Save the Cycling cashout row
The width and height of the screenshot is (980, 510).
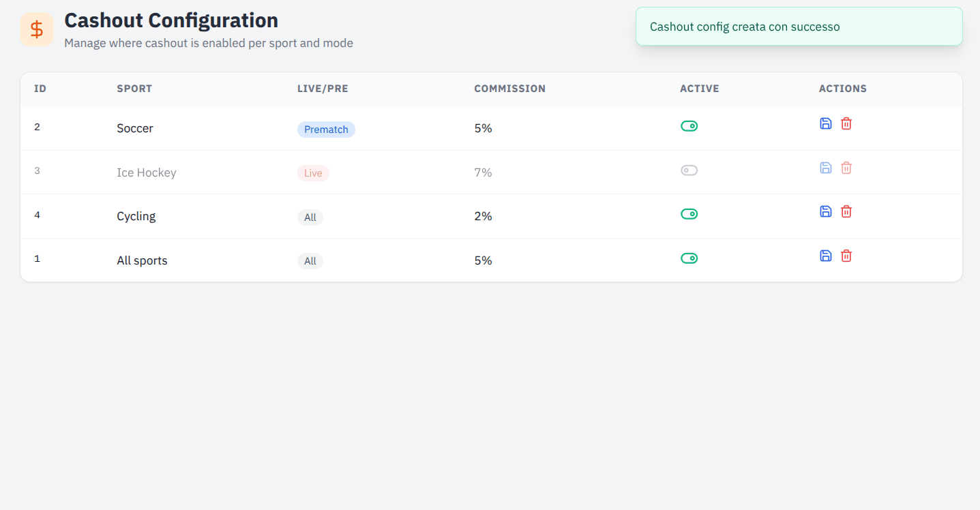pos(825,211)
